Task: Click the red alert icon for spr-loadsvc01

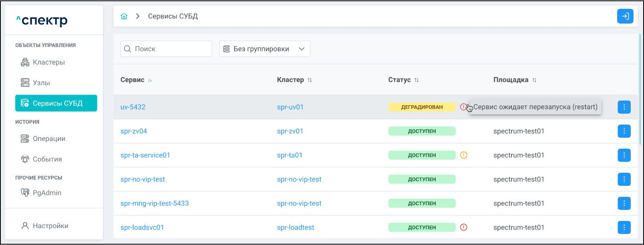Action: click(463, 227)
